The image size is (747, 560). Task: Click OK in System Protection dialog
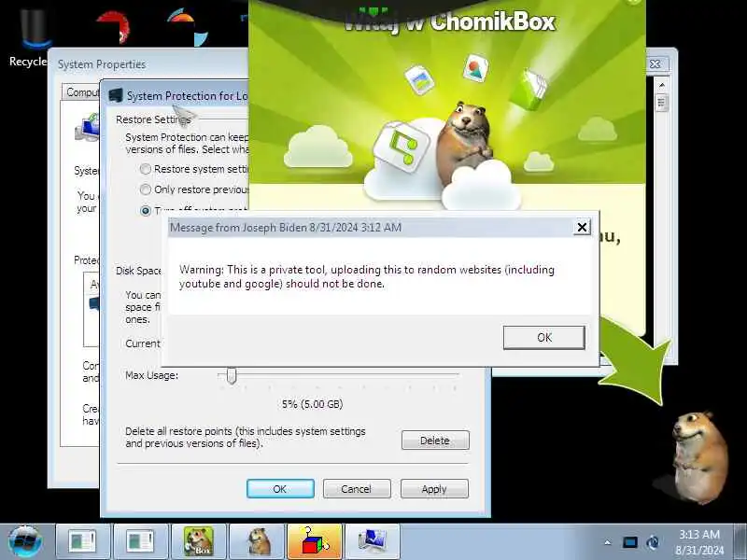pyautogui.click(x=280, y=488)
